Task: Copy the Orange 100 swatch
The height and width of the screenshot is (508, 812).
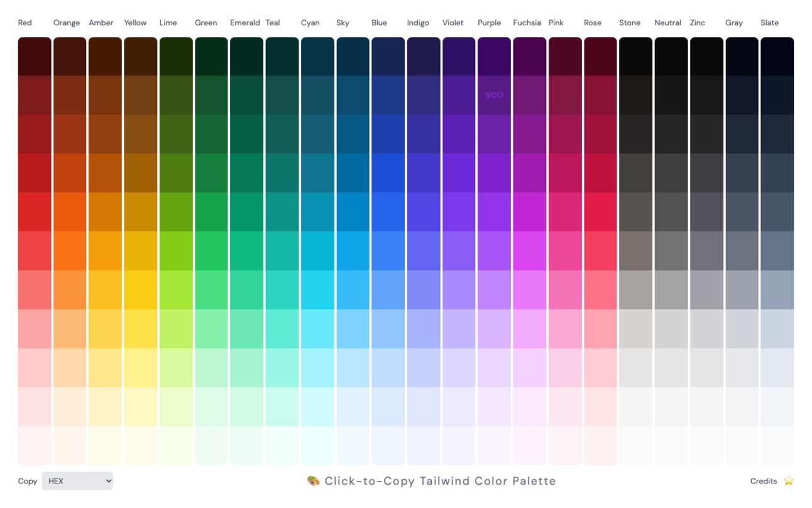Action: click(70, 407)
